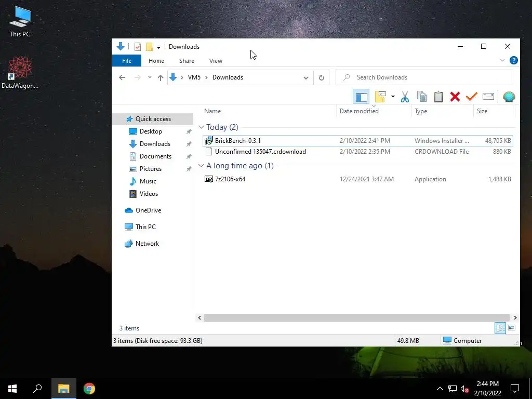Open Pictures in the navigation pane
This screenshot has height=399, width=532.
click(x=150, y=169)
